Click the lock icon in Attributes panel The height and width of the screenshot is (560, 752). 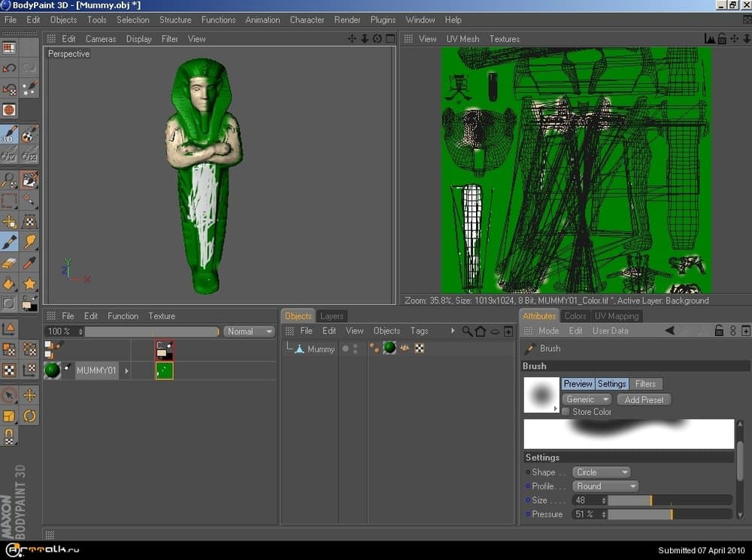(719, 331)
